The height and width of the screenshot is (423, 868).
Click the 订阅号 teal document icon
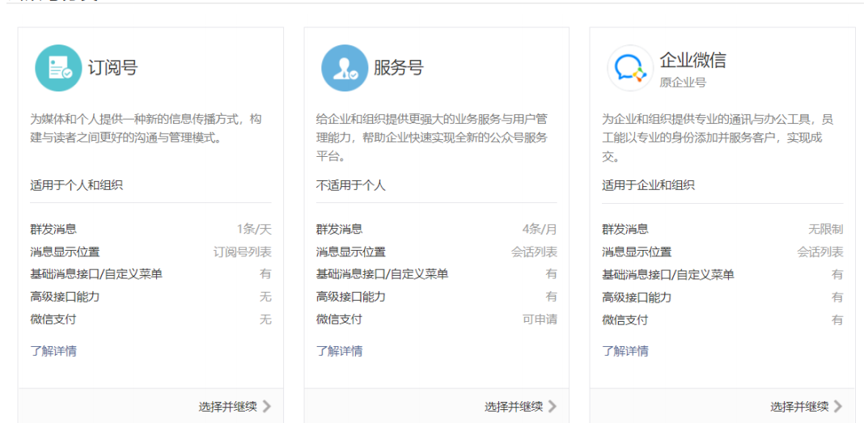(x=58, y=68)
